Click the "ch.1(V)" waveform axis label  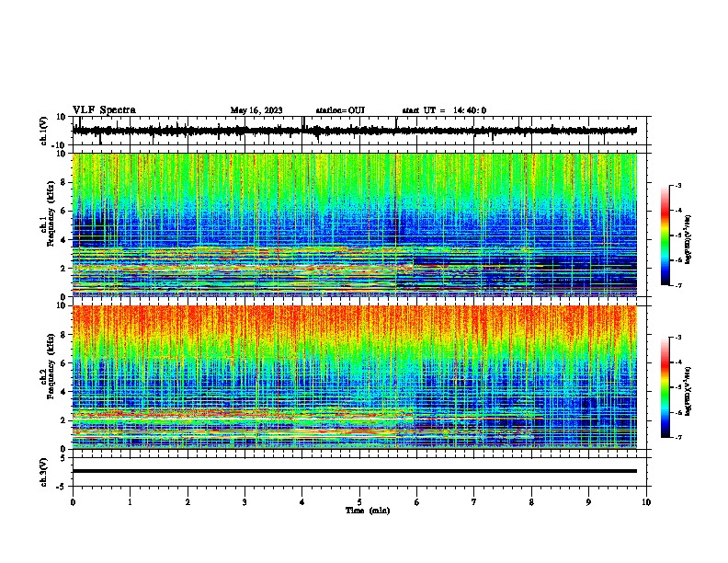44,131
